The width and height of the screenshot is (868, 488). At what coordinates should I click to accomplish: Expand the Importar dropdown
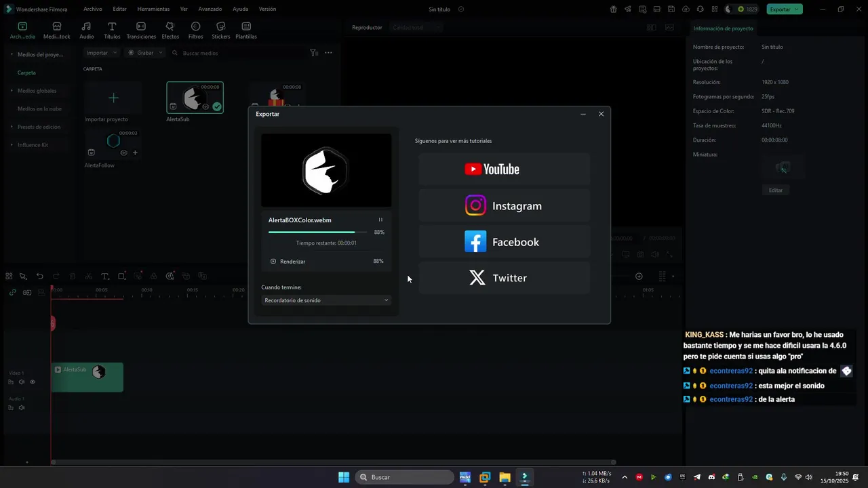102,53
